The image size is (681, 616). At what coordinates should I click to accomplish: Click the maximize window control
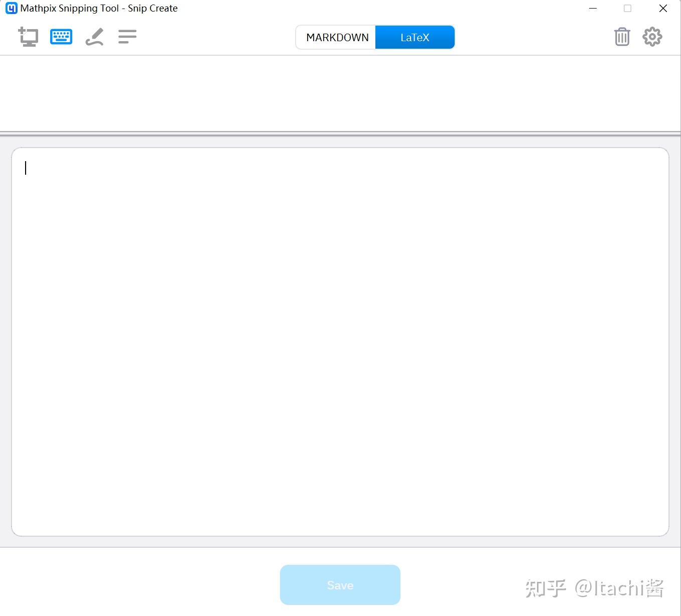[x=627, y=8]
